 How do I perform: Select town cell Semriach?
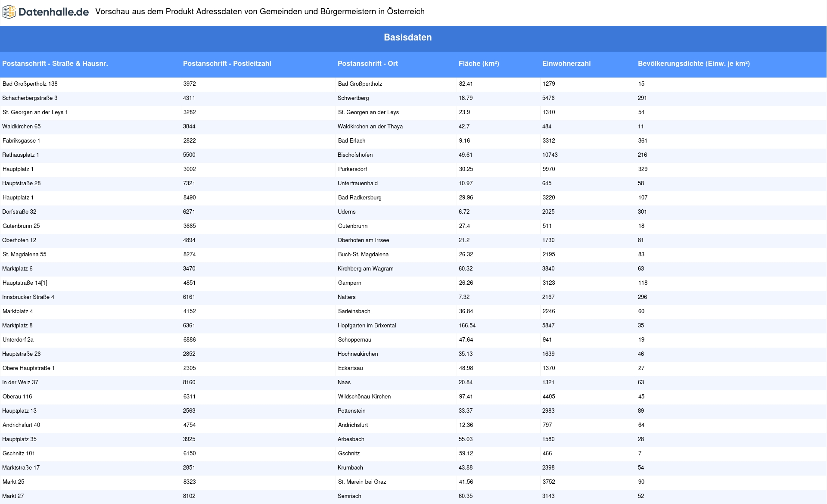[x=350, y=496]
